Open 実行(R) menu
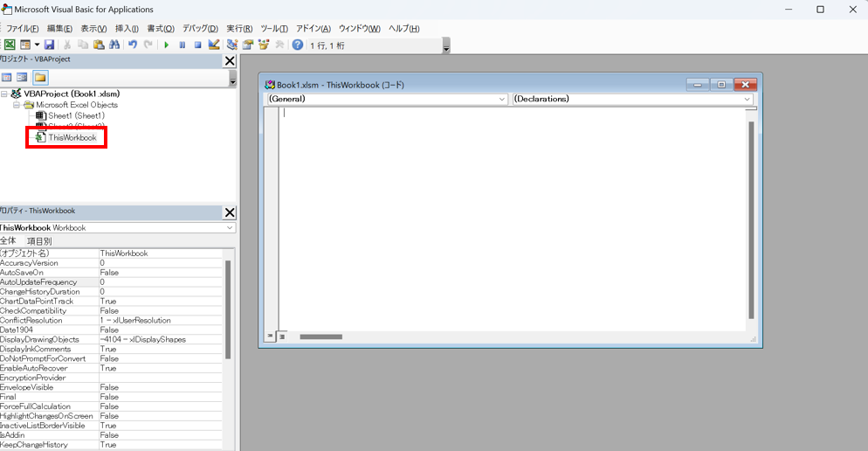The height and width of the screenshot is (451, 868). pyautogui.click(x=239, y=28)
